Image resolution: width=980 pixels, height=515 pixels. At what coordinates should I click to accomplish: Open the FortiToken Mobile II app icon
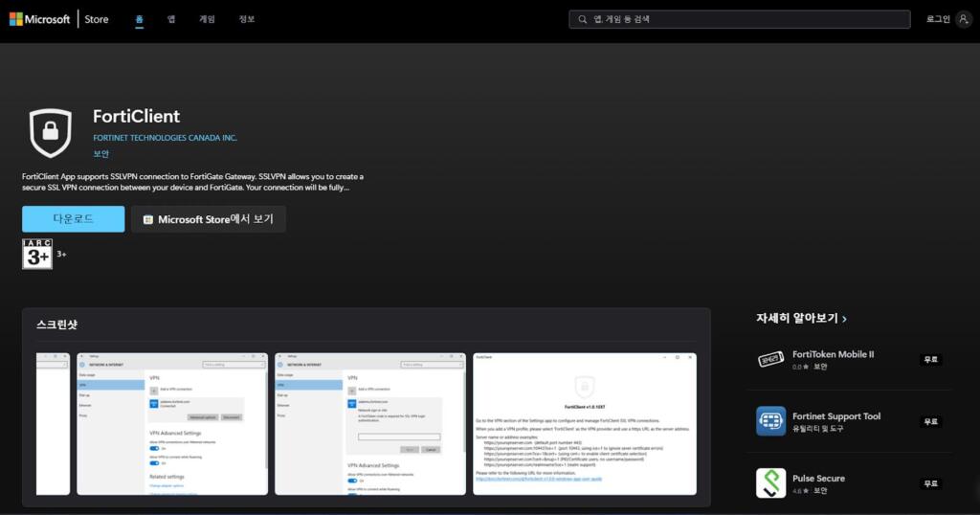pos(770,359)
